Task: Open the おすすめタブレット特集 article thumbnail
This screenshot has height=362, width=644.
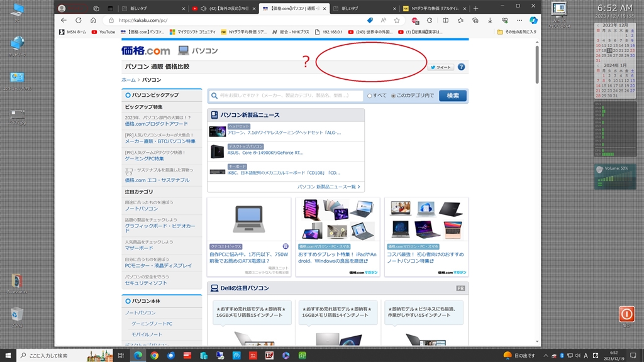Action: tap(338, 219)
